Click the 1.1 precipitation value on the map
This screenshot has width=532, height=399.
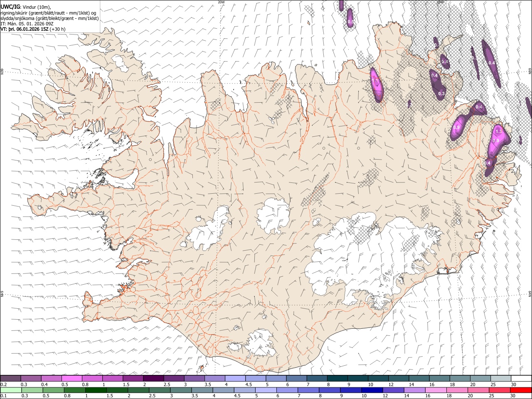coord(375,81)
